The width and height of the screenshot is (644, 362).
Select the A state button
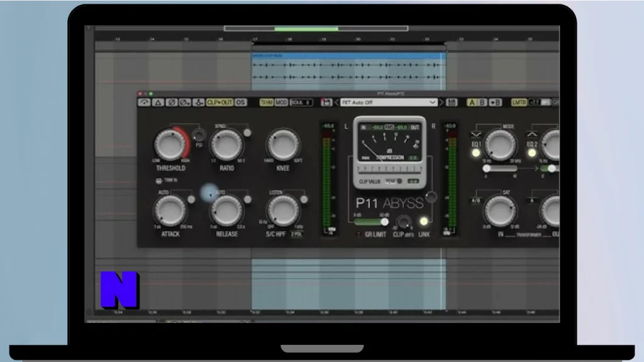[x=472, y=102]
